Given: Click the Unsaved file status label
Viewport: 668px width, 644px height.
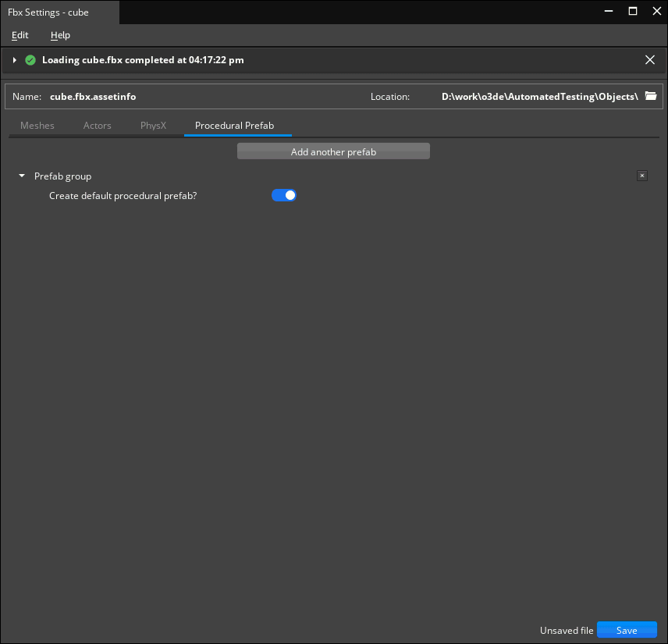Looking at the screenshot, I should click(x=567, y=630).
